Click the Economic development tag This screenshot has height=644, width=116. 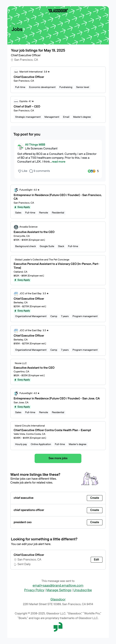[42, 87]
